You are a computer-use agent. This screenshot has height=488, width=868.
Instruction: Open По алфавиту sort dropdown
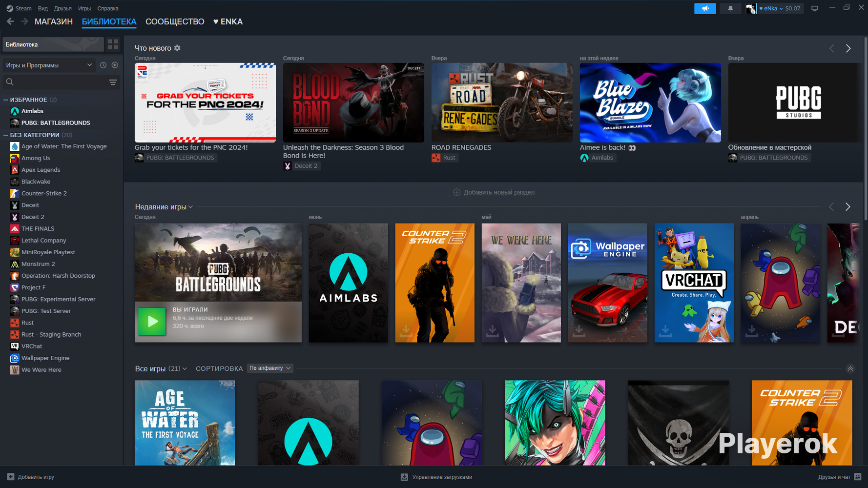pos(270,368)
